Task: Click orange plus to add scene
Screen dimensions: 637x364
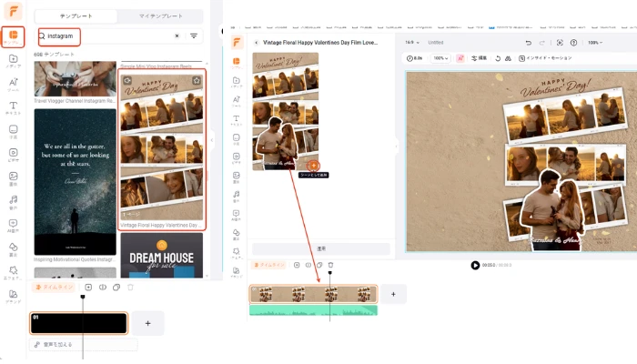Action: click(x=313, y=165)
